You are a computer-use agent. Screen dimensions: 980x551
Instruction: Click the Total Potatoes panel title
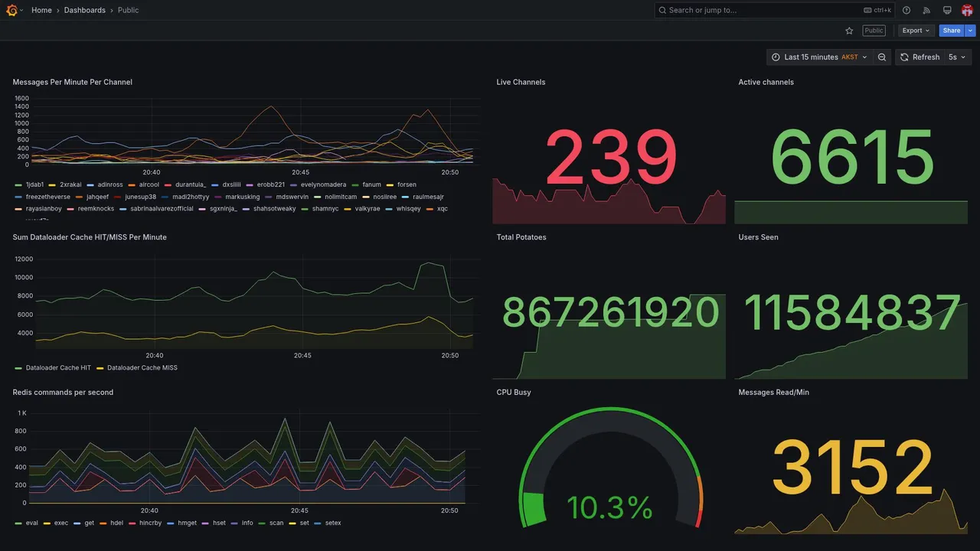tap(521, 237)
